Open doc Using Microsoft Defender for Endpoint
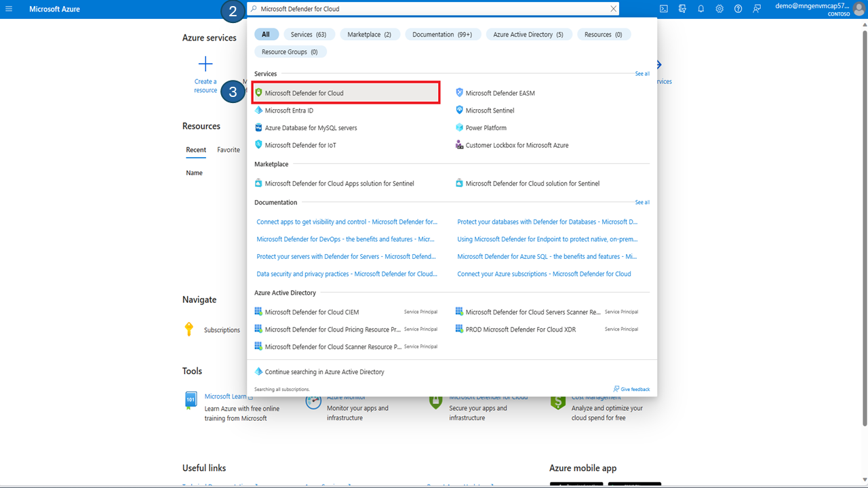The height and width of the screenshot is (488, 868). [547, 239]
